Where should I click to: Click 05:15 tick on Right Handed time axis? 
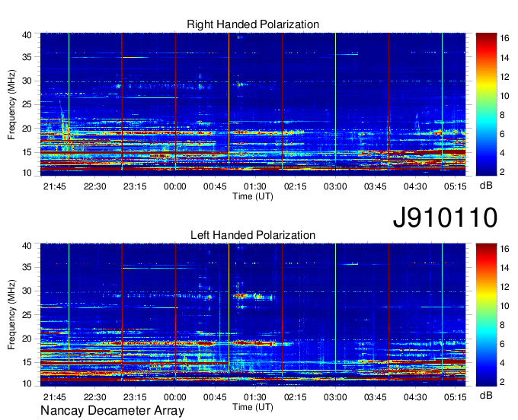click(x=456, y=186)
